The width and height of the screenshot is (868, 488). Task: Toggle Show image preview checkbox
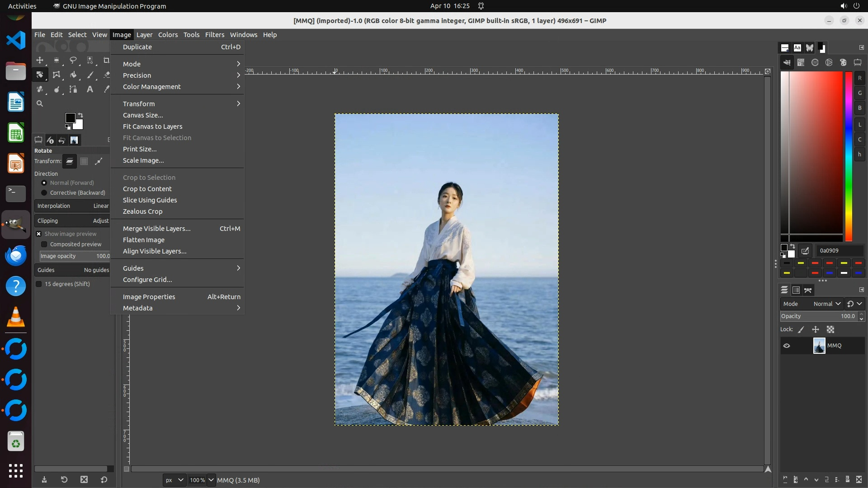[39, 234]
